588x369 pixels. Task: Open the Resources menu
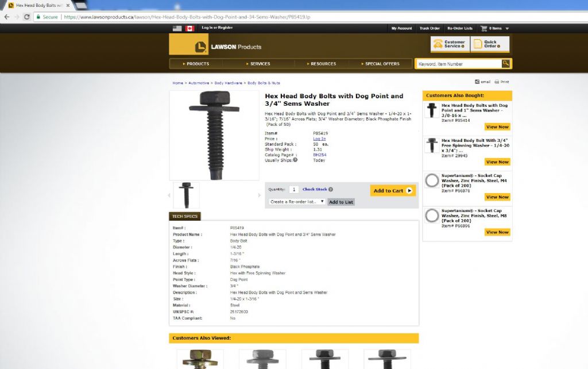coord(322,64)
